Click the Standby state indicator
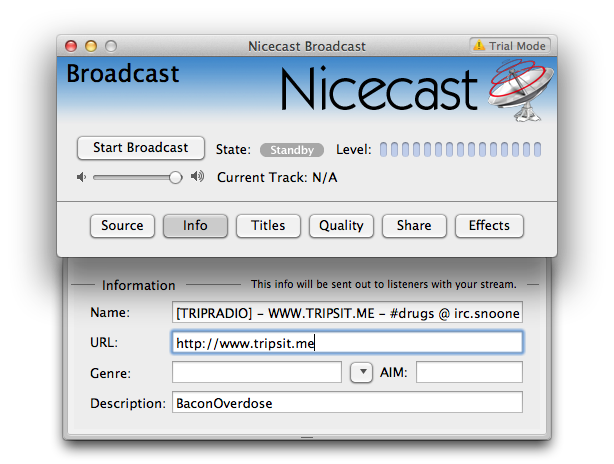Image resolution: width=614 pixels, height=464 pixels. coord(292,150)
